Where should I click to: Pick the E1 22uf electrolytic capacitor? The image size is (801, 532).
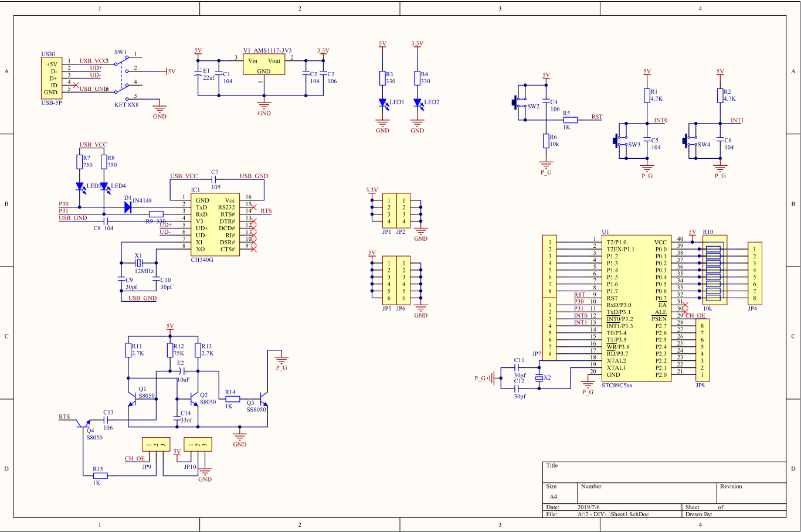pos(198,75)
